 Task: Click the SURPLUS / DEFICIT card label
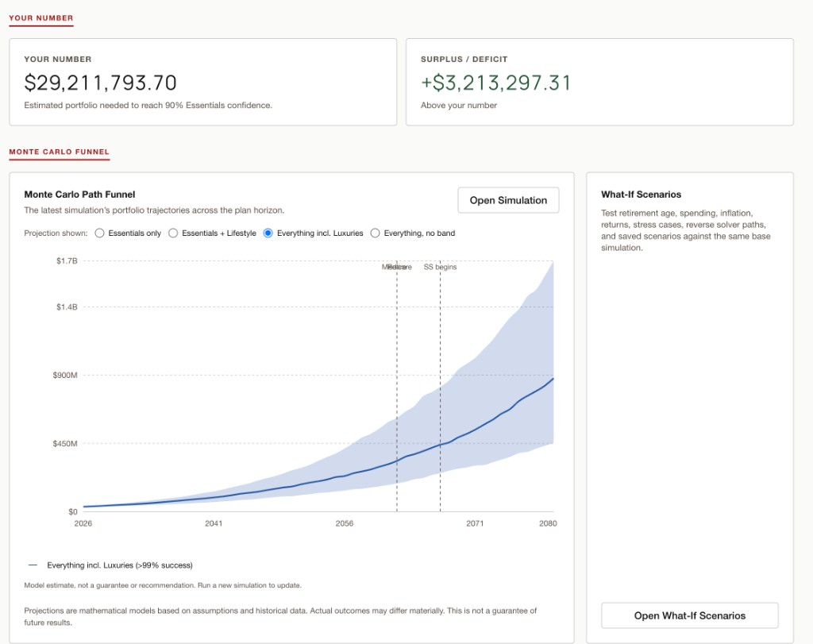tap(464, 59)
